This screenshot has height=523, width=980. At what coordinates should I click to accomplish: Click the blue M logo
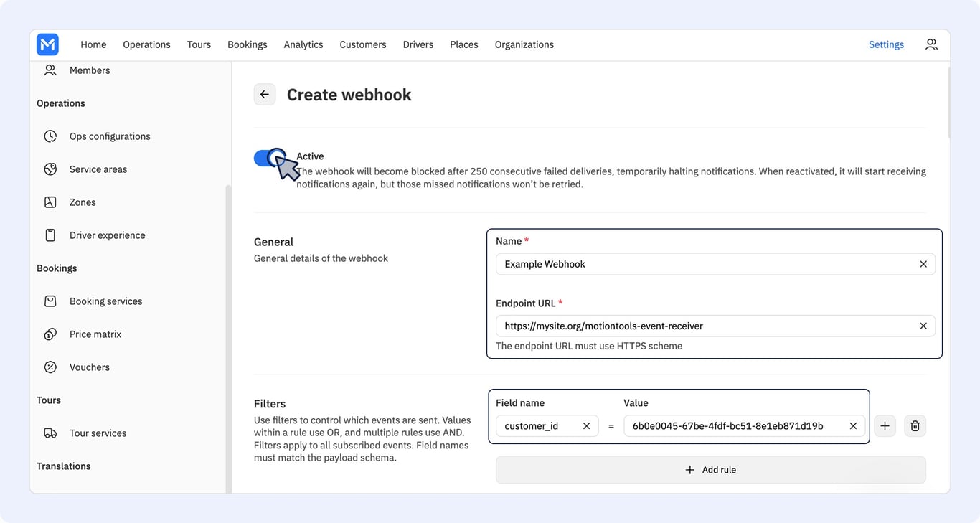[47, 44]
